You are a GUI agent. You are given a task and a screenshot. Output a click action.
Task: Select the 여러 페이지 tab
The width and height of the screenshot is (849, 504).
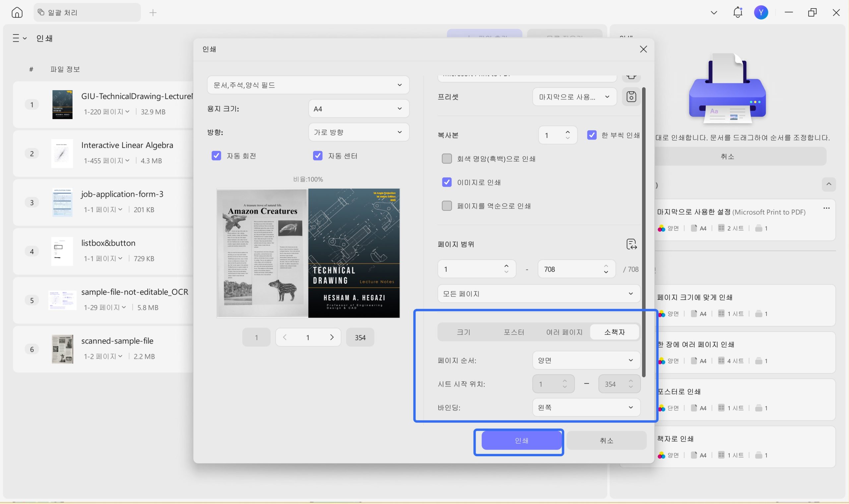point(564,332)
